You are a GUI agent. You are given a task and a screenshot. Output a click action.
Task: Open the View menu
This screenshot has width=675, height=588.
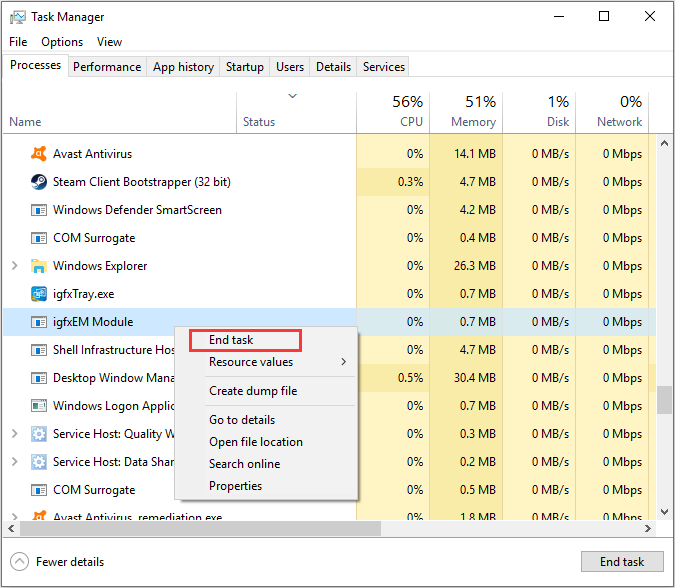[109, 42]
